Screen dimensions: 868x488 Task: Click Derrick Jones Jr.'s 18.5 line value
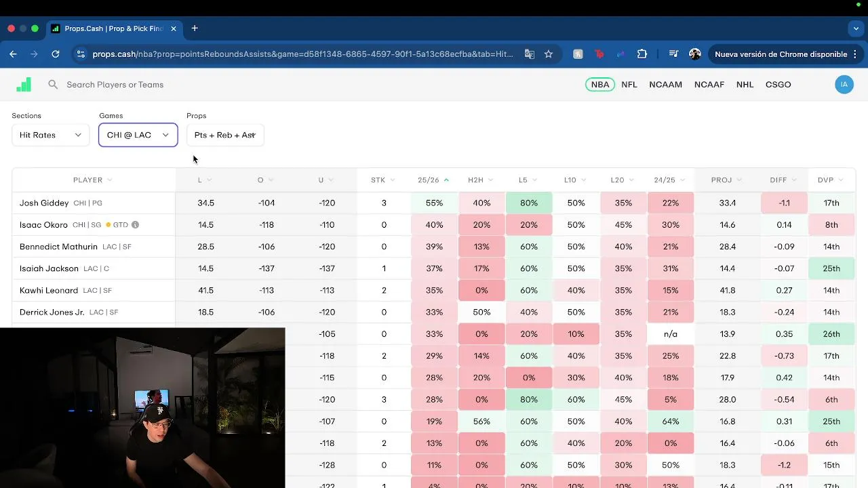tap(205, 312)
